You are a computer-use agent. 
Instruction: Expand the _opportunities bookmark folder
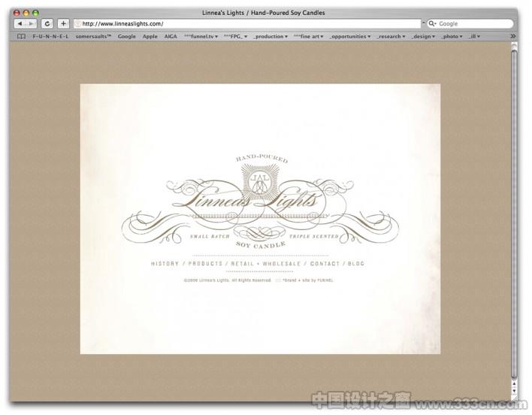pyautogui.click(x=350, y=36)
